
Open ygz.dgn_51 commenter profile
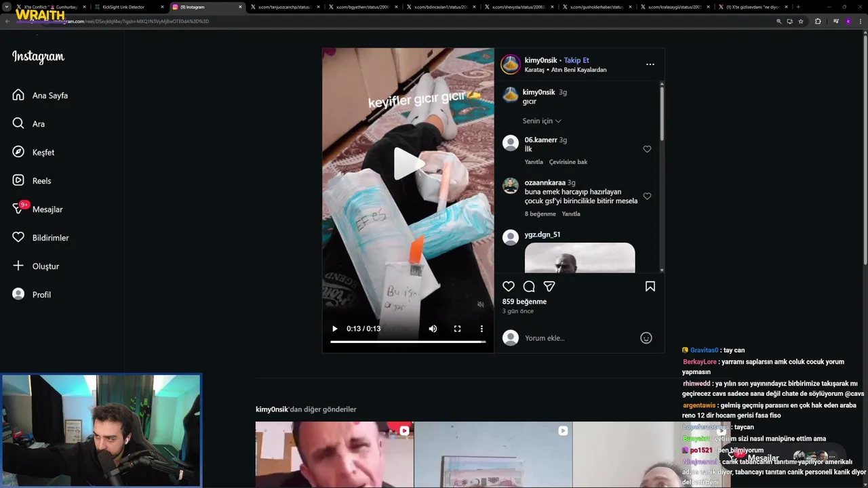point(542,235)
